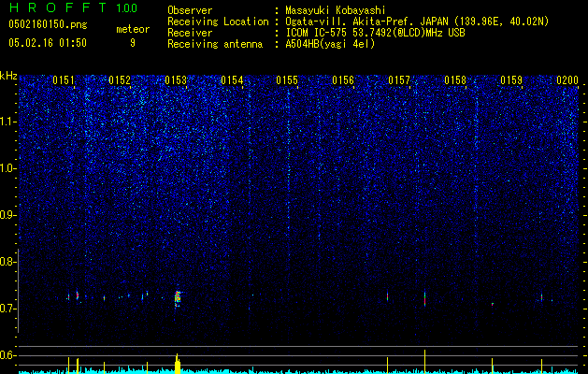Click the 0.9 kHz frequency label
The height and width of the screenshot is (374, 588).
pyautogui.click(x=7, y=215)
